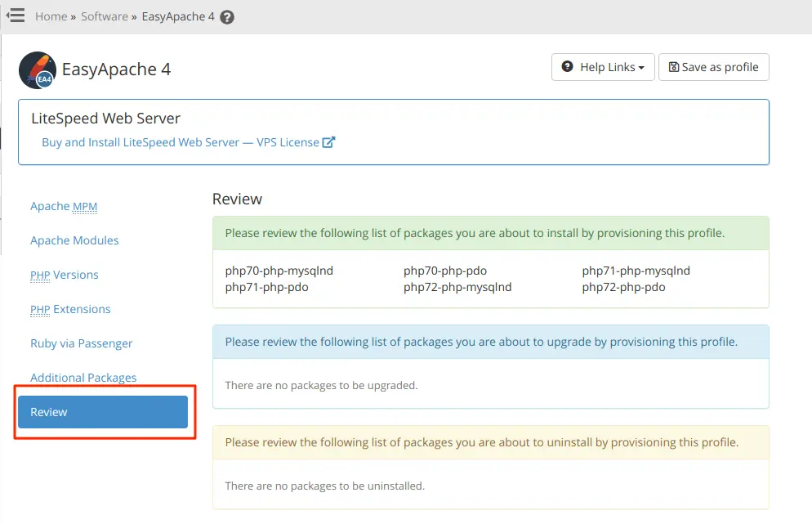The height and width of the screenshot is (524, 812).
Task: Open the Apache Modules section
Action: pos(74,240)
